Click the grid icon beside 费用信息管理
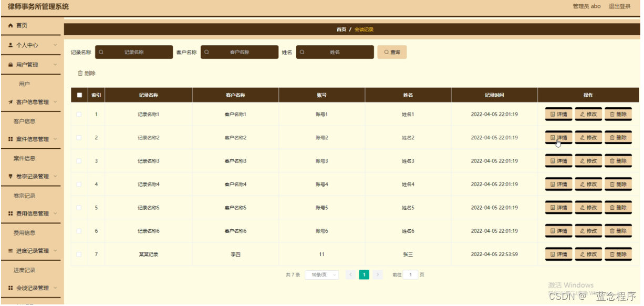Image resolution: width=644 pixels, height=306 pixels. pos(11,213)
